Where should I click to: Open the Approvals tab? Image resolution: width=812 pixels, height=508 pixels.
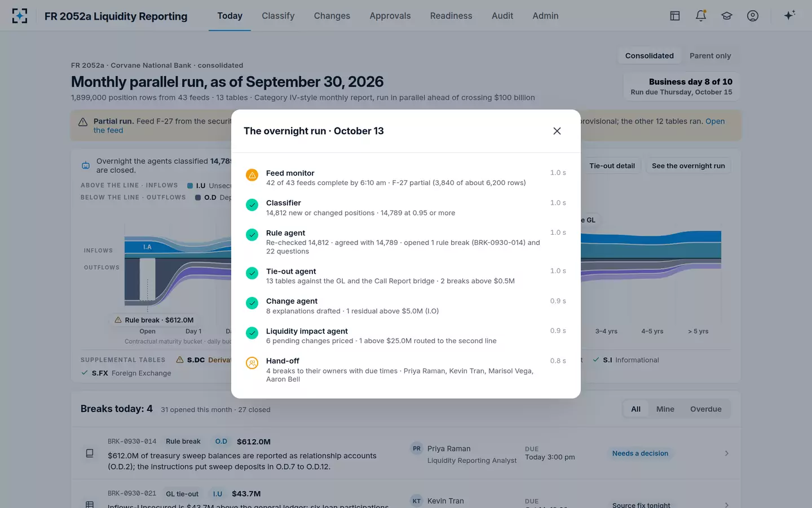[390, 16]
